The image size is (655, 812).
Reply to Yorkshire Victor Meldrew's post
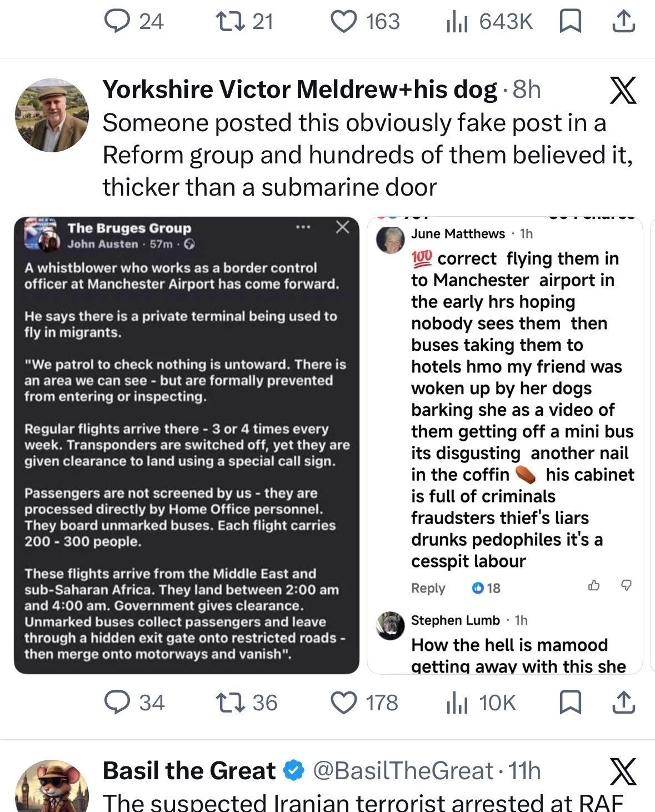tap(134, 703)
